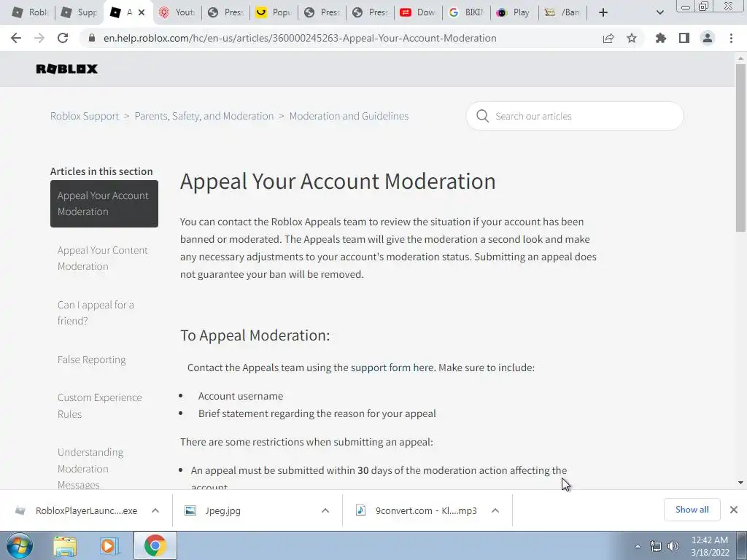The width and height of the screenshot is (747, 560).
Task: Open the network tray icon
Action: pos(656,546)
